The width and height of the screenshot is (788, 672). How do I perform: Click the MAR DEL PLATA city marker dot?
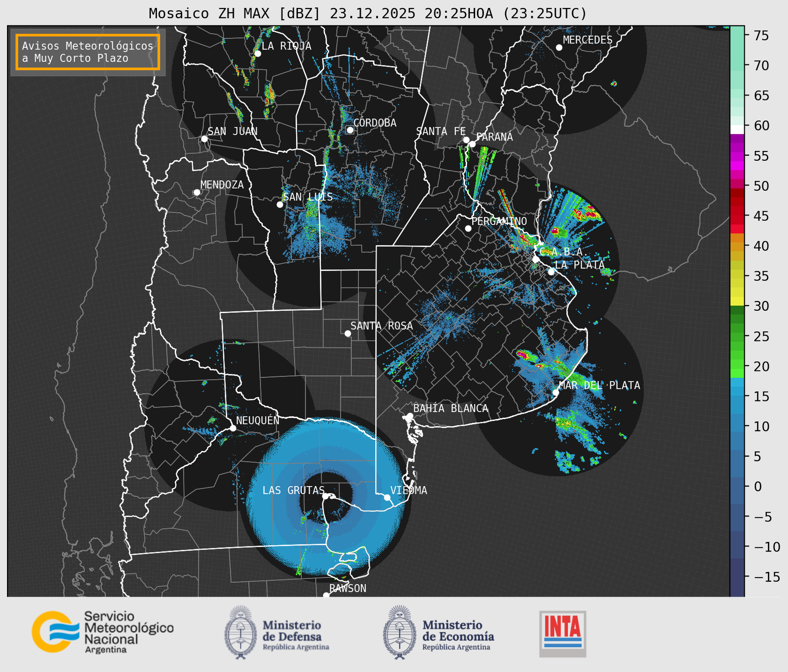coord(555,392)
